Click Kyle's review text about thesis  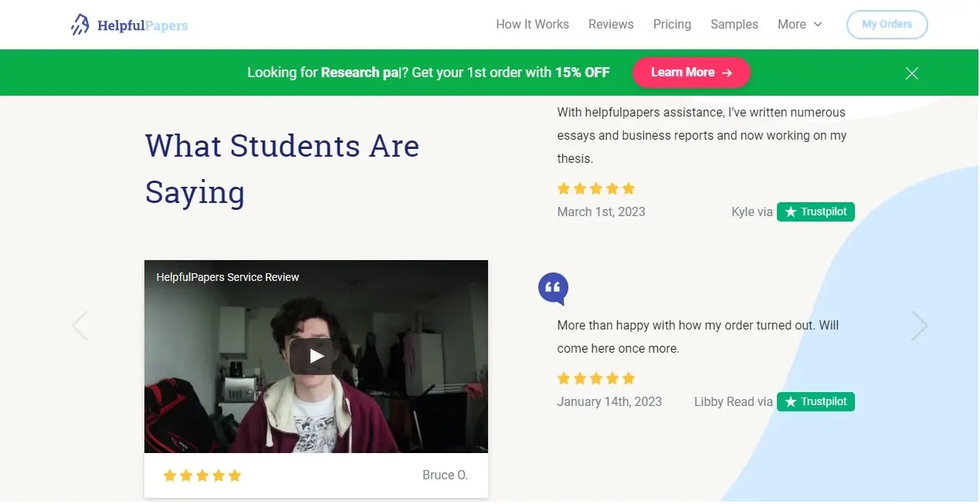point(701,135)
